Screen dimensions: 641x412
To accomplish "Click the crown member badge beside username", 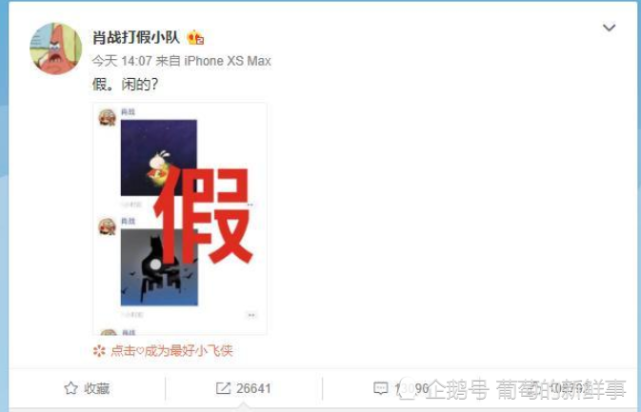I will [x=195, y=38].
